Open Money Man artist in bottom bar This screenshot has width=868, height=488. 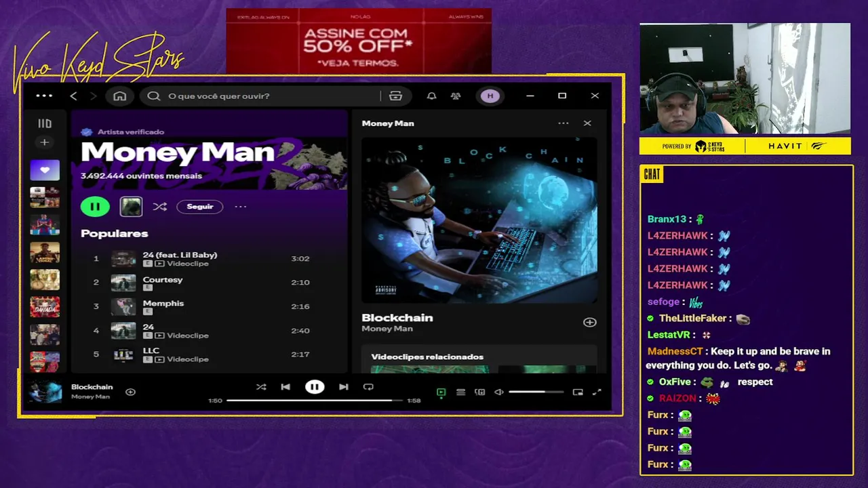(90, 396)
